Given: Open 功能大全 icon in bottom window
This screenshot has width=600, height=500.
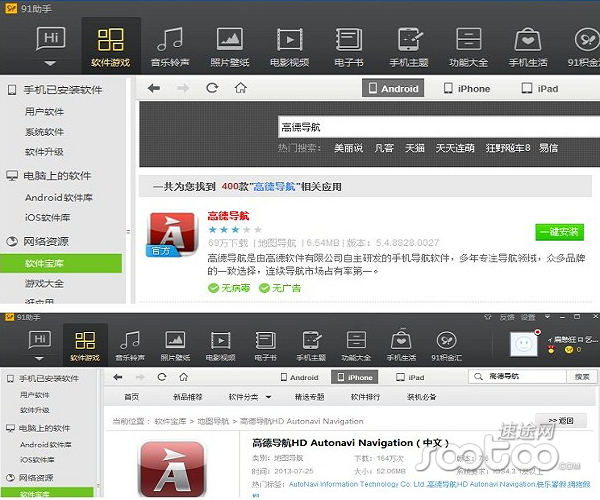Looking at the screenshot, I should pyautogui.click(x=356, y=346).
